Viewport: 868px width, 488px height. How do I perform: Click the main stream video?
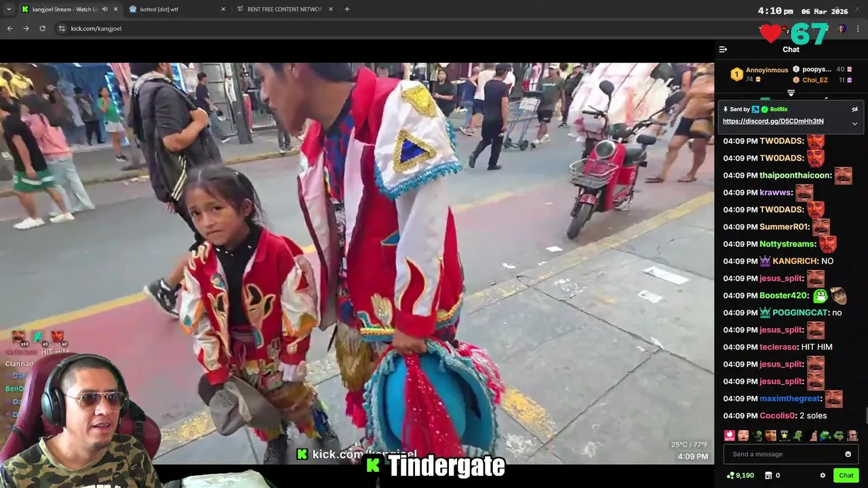pyautogui.click(x=357, y=264)
